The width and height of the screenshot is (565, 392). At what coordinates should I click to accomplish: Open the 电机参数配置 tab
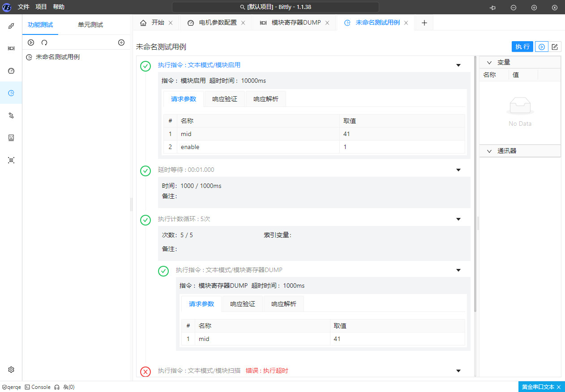218,23
